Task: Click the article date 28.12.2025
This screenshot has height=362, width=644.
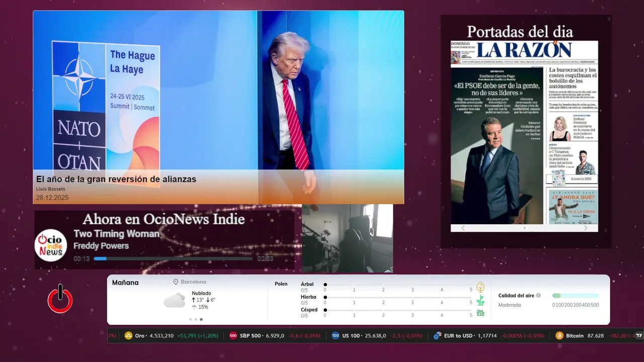Action: point(52,198)
